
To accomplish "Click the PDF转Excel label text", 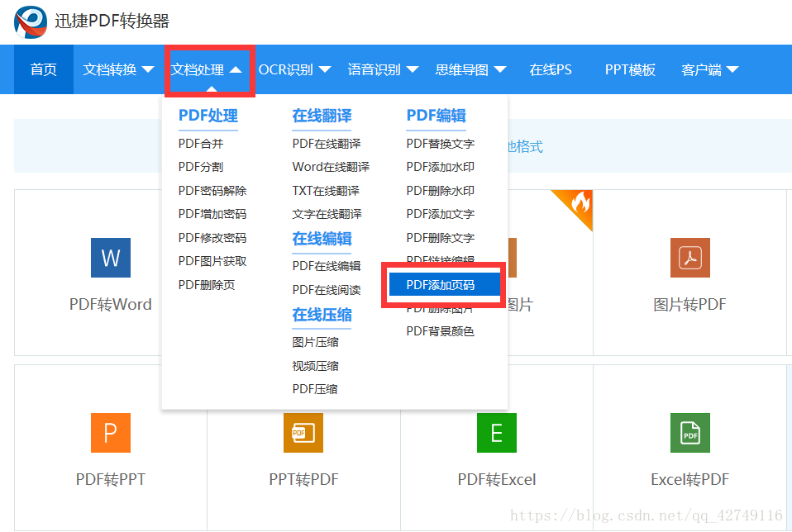I will click(497, 479).
